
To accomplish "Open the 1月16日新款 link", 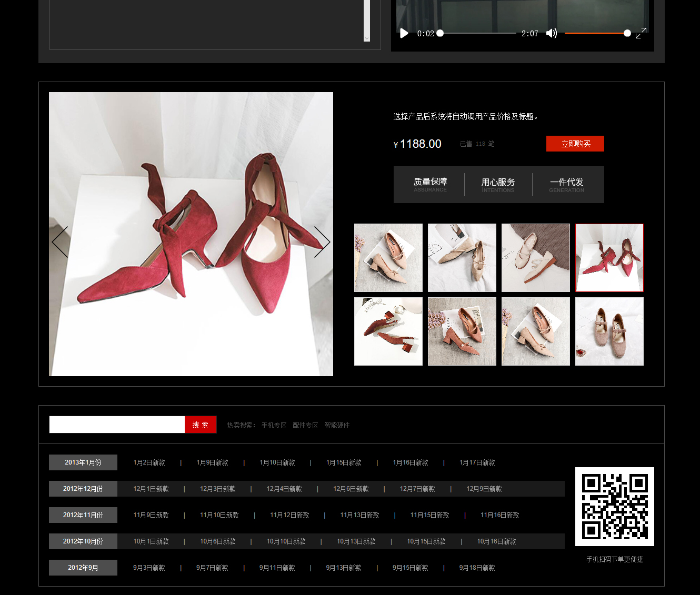I will point(411,462).
